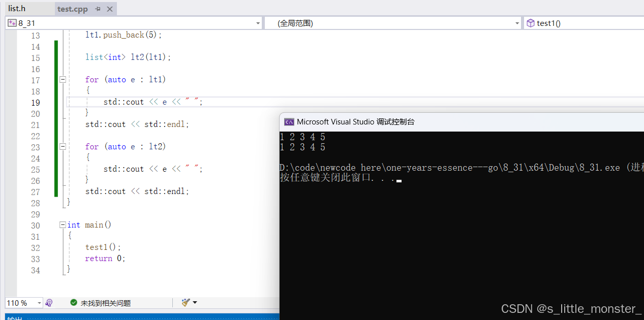644x320 pixels.
Task: Click the code cleanup broom icon
Action: 186,303
